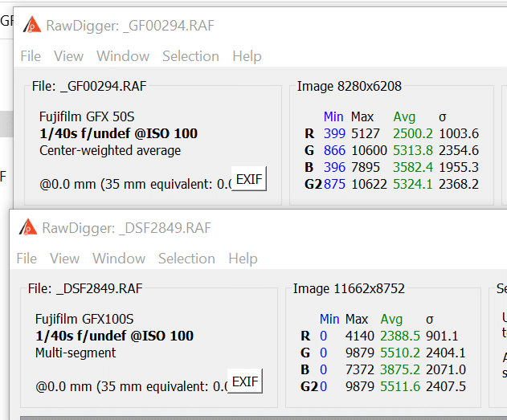
Task: Click 'Image 8280x6208' label
Action: point(350,86)
